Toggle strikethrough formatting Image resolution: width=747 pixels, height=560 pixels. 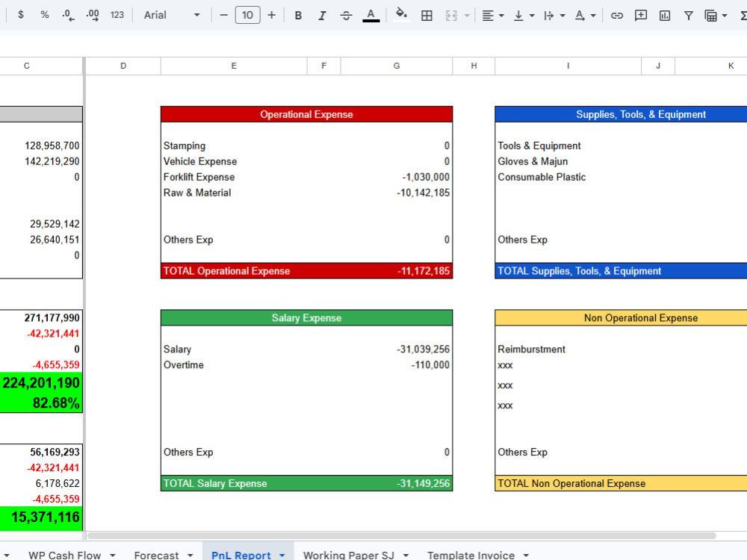347,16
